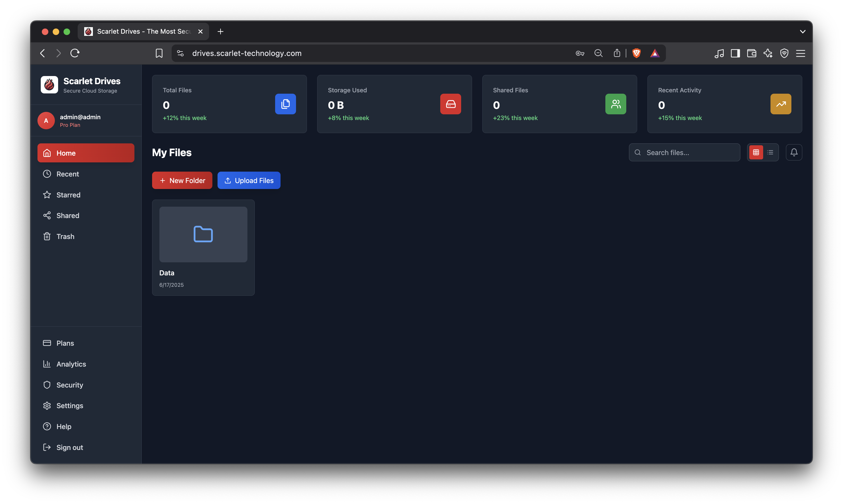This screenshot has height=504, width=843.
Task: Click the Scarlet Drives flame logo
Action: 49,84
